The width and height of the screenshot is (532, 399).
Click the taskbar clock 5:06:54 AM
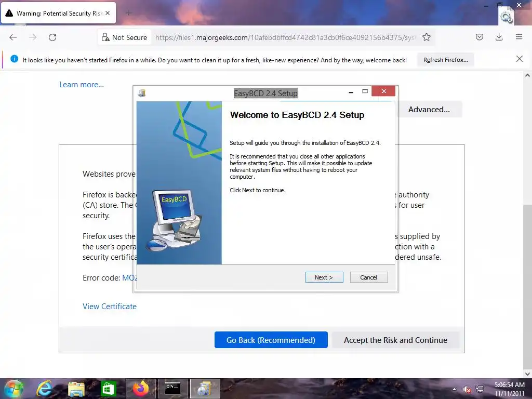click(x=509, y=385)
